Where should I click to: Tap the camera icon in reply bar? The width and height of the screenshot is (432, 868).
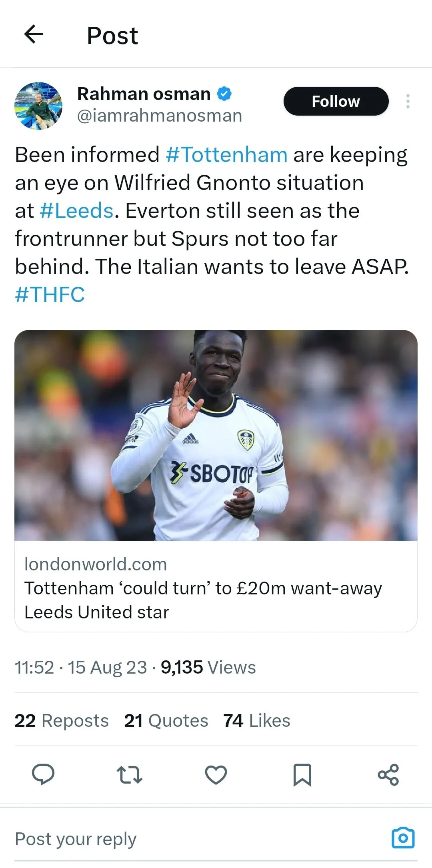pos(403,838)
